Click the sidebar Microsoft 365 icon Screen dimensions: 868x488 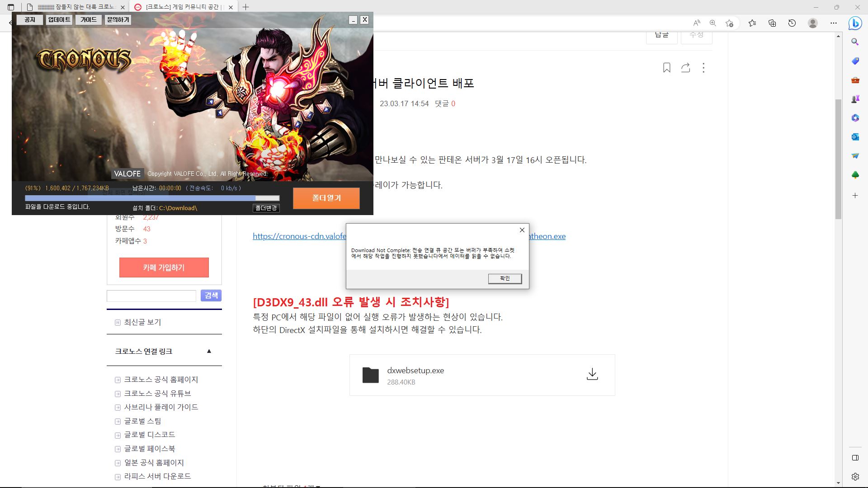[x=855, y=118]
